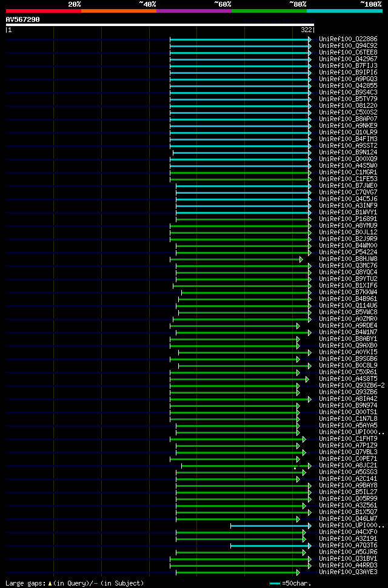This screenshot has height=588, width=388.
Task: Select the UniRef100_C5XR61 label
Action: tap(348, 372)
